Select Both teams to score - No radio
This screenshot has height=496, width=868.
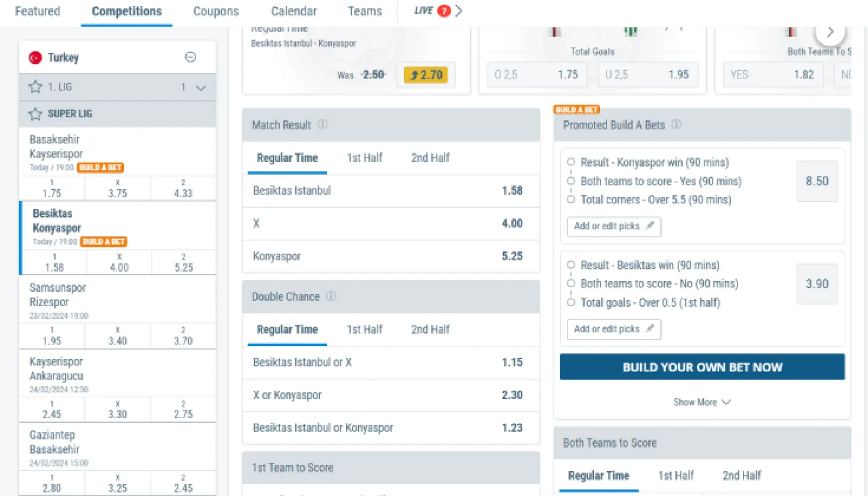coord(571,283)
